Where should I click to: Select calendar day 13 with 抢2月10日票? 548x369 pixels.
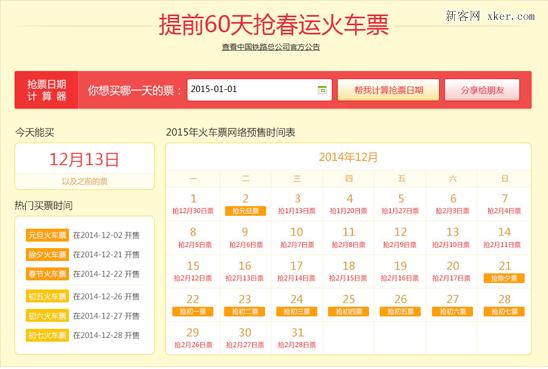(x=453, y=238)
